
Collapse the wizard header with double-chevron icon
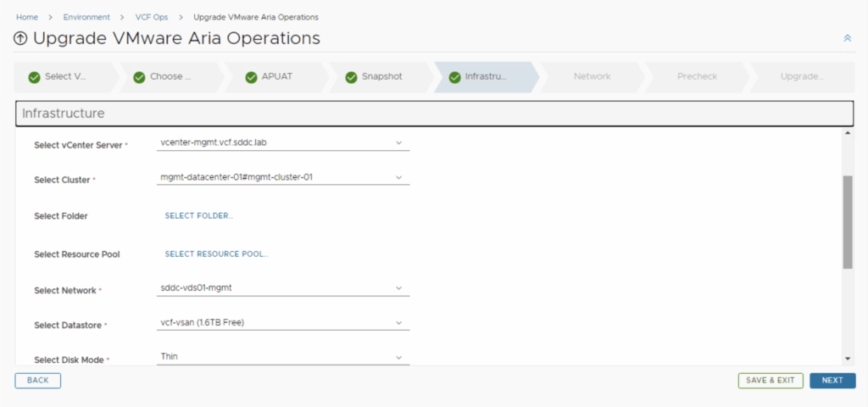pos(847,38)
